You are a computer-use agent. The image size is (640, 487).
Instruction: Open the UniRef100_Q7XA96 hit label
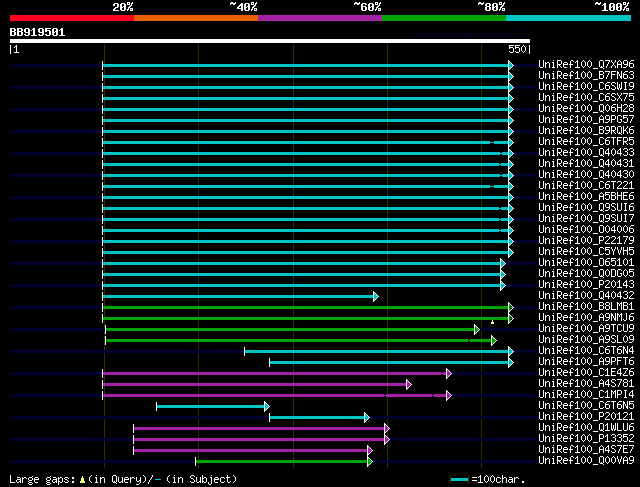[x=586, y=64]
